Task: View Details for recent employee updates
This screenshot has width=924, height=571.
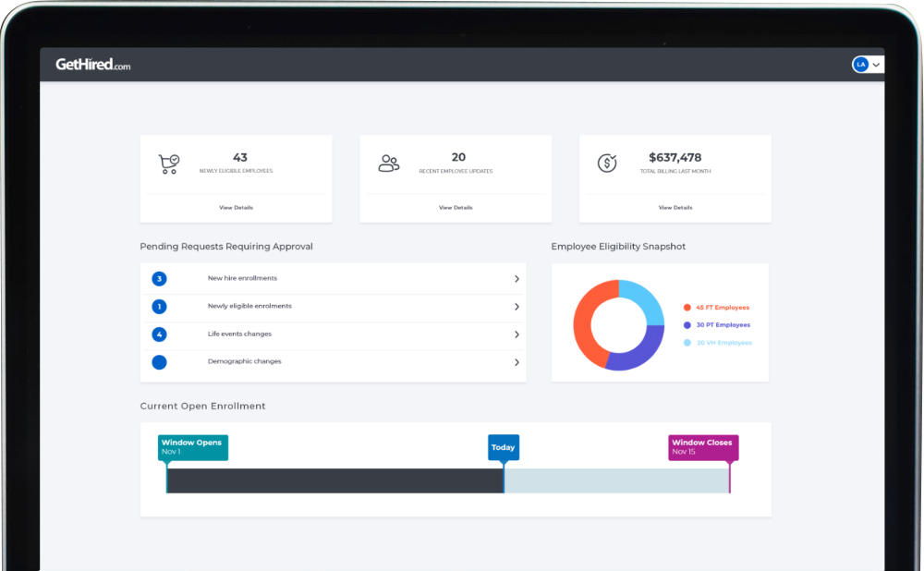Action: [456, 208]
